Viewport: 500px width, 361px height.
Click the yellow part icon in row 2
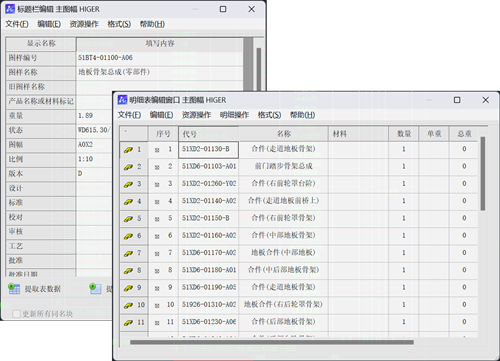tap(128, 167)
